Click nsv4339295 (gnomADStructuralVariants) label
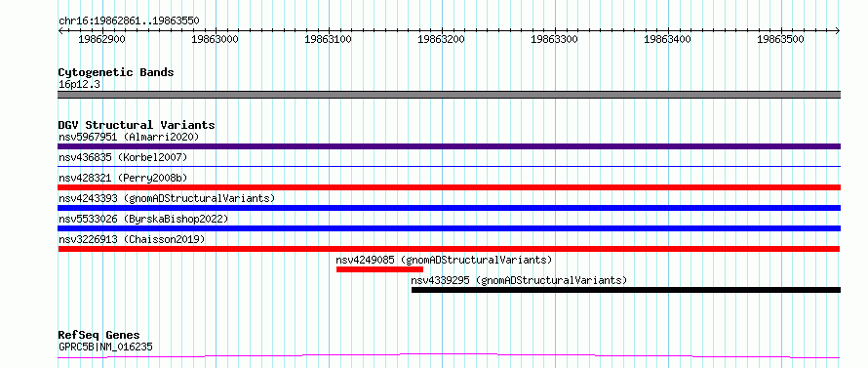The width and height of the screenshot is (868, 368). tap(519, 280)
